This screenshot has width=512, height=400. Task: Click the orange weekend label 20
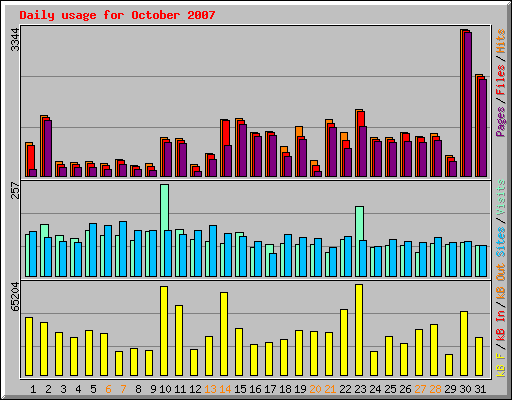315,389
